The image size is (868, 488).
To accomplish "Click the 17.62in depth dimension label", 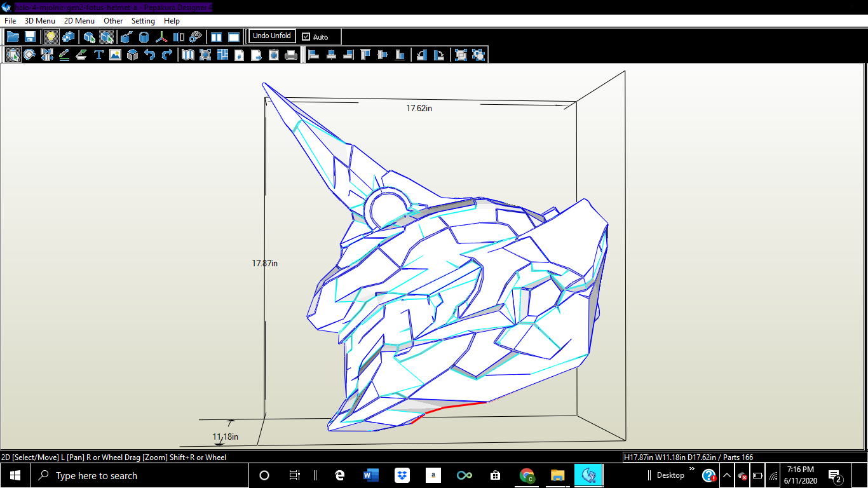I will [419, 108].
